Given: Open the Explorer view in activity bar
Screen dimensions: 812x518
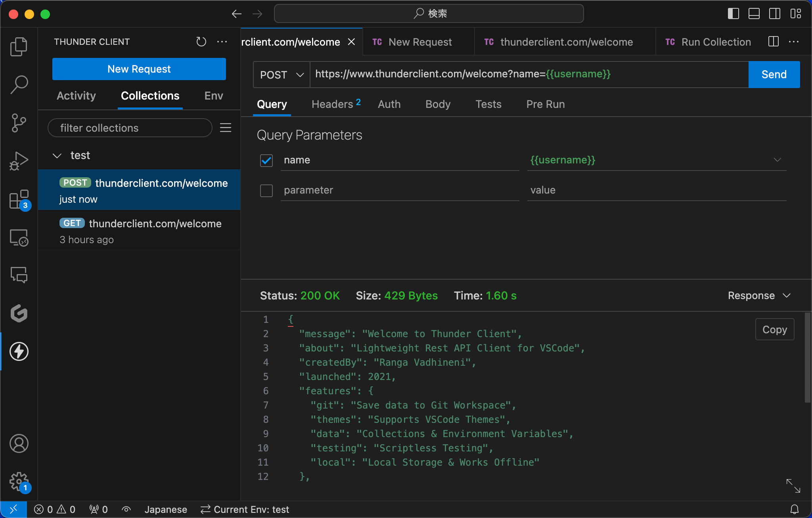Looking at the screenshot, I should 19,47.
